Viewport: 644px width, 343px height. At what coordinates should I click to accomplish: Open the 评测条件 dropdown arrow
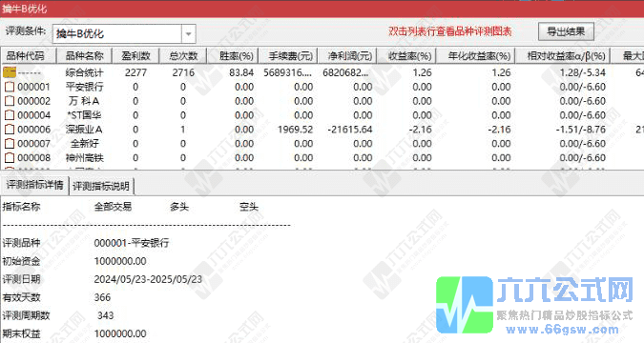click(189, 33)
